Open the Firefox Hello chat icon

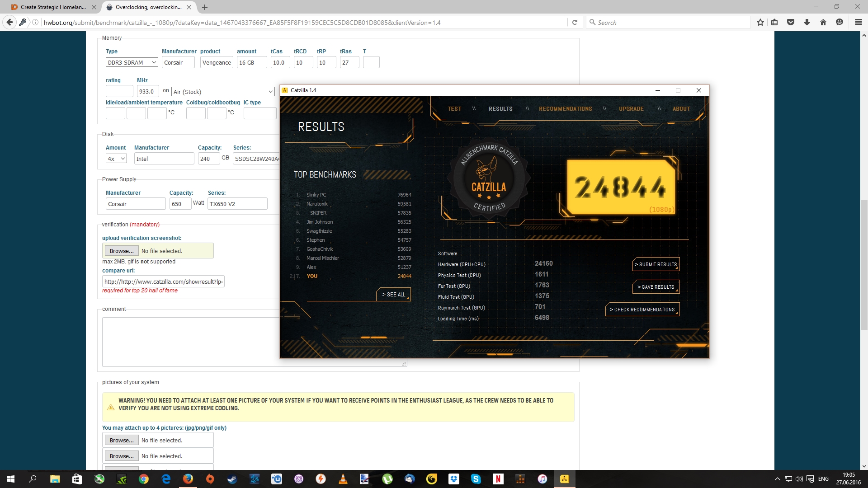[840, 22]
